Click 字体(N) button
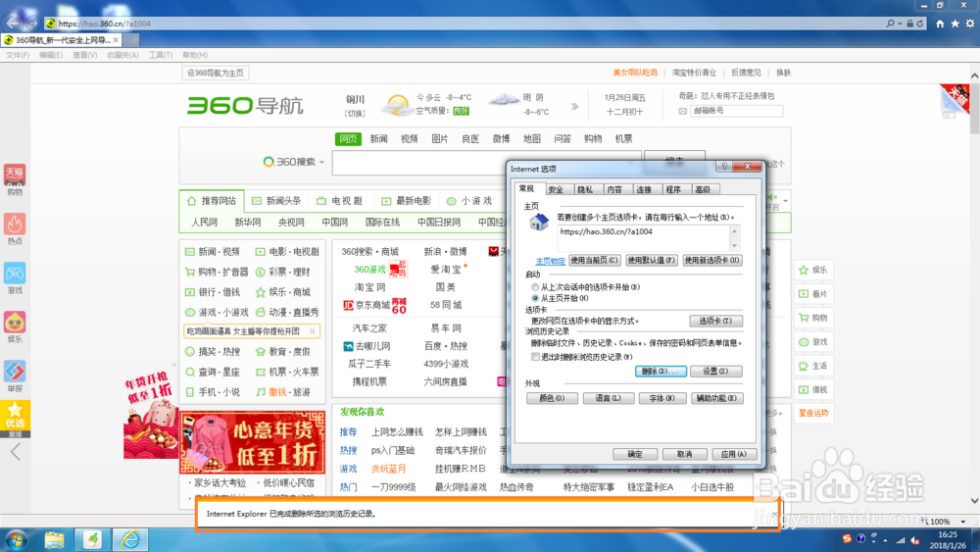The image size is (980, 552). [x=661, y=398]
